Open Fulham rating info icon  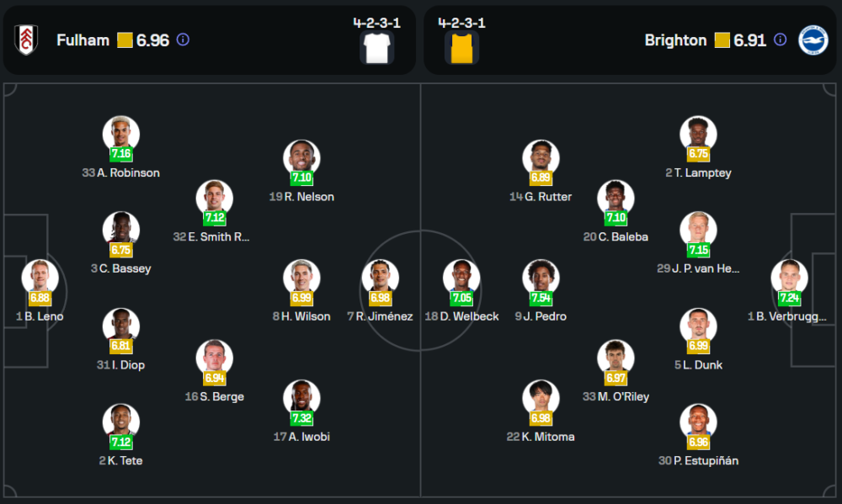coord(184,40)
